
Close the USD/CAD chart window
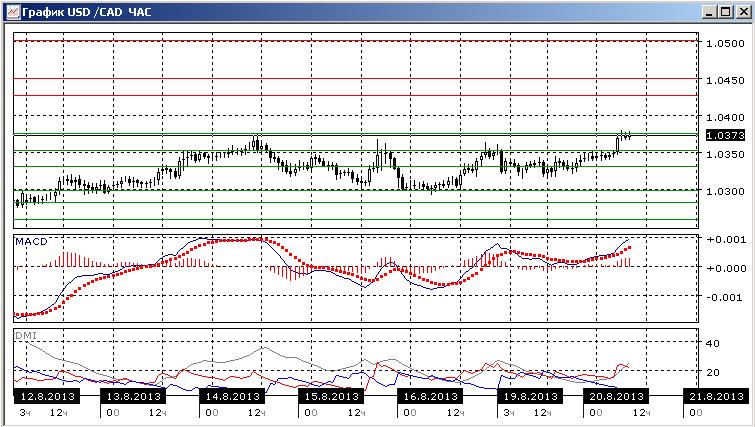[x=743, y=12]
